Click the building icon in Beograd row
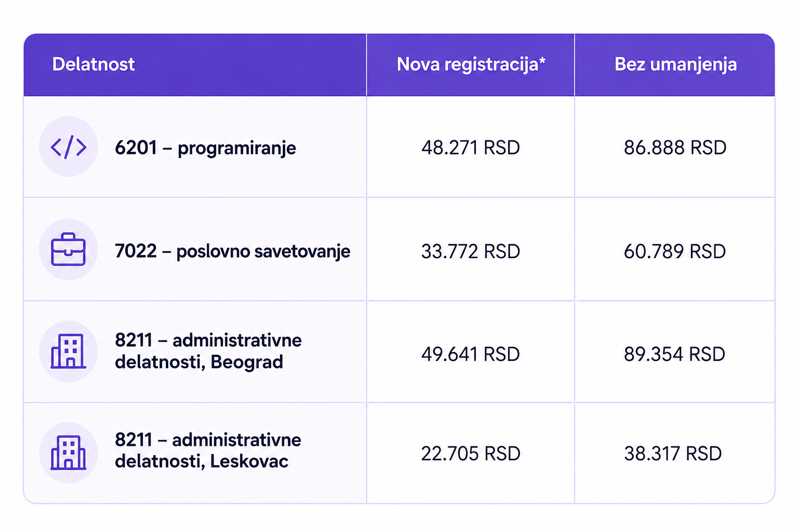Image resolution: width=798 pixels, height=532 pixels. [x=69, y=351]
